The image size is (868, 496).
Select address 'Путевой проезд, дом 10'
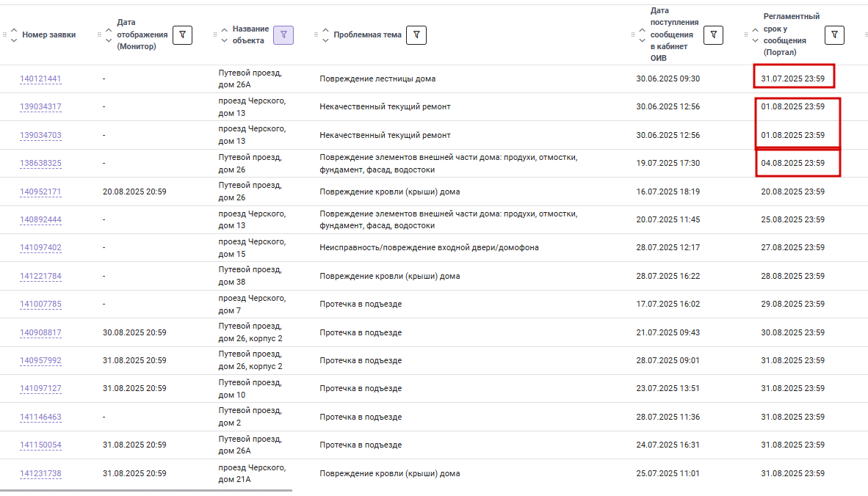[x=250, y=388]
